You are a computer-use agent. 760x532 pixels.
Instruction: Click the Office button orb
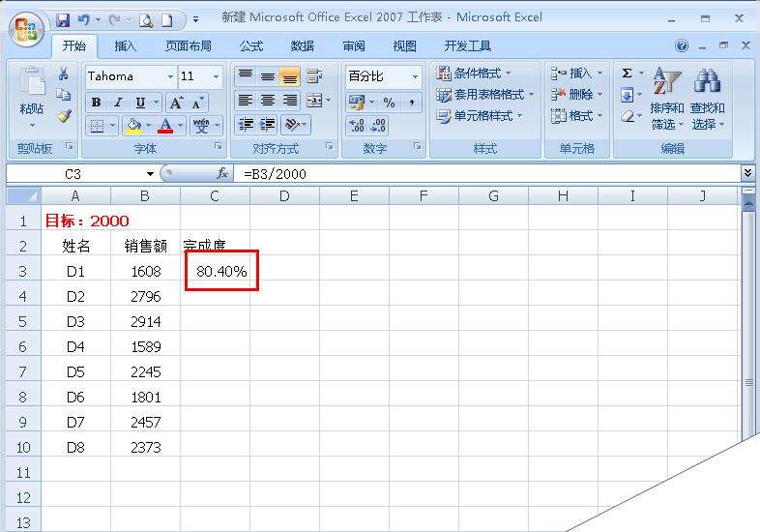pyautogui.click(x=26, y=30)
